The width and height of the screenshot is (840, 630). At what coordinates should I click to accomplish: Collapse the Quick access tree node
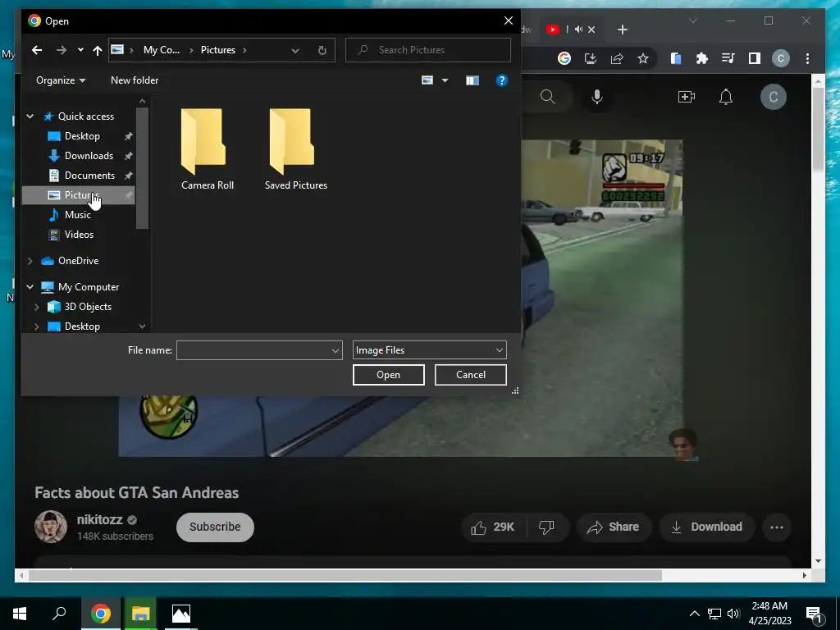(30, 116)
